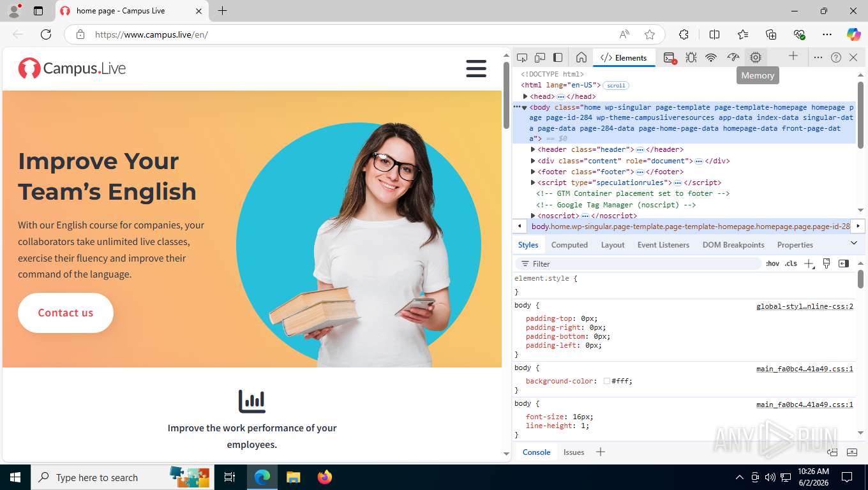This screenshot has width=868, height=490.
Task: Open Customize and control DevTools menu
Action: click(818, 57)
